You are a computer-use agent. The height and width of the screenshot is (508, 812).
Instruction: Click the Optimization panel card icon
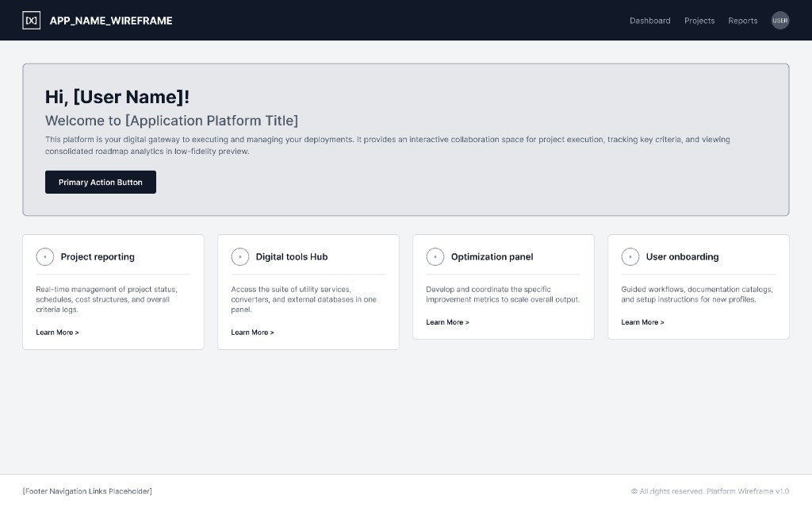coord(435,256)
